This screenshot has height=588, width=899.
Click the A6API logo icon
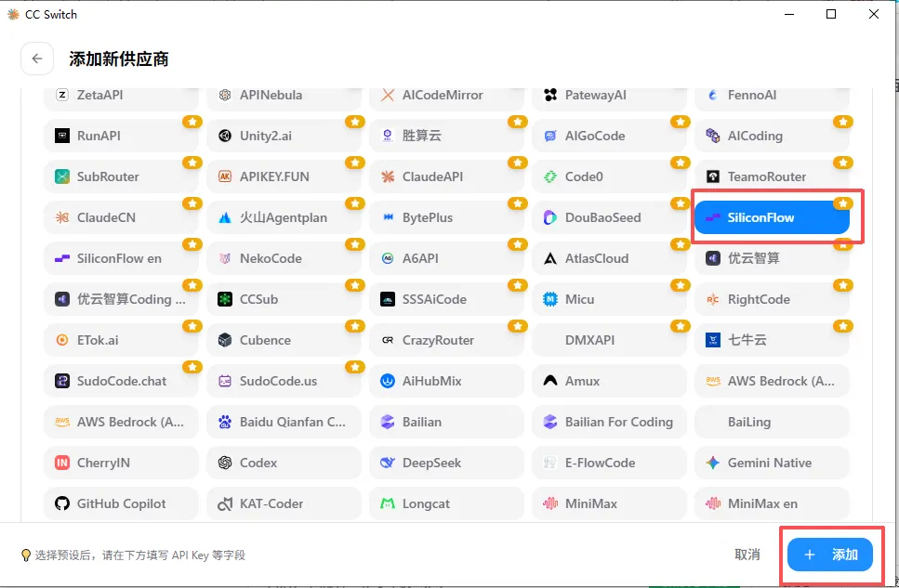coord(388,258)
